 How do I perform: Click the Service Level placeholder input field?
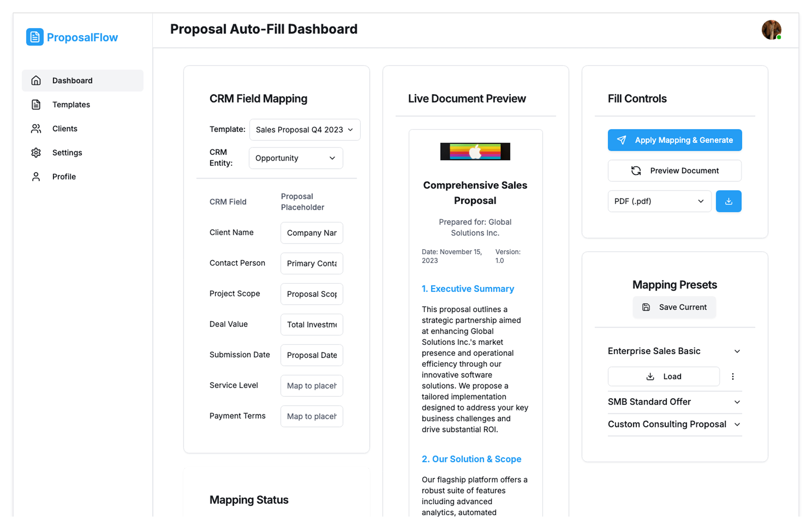coord(311,386)
